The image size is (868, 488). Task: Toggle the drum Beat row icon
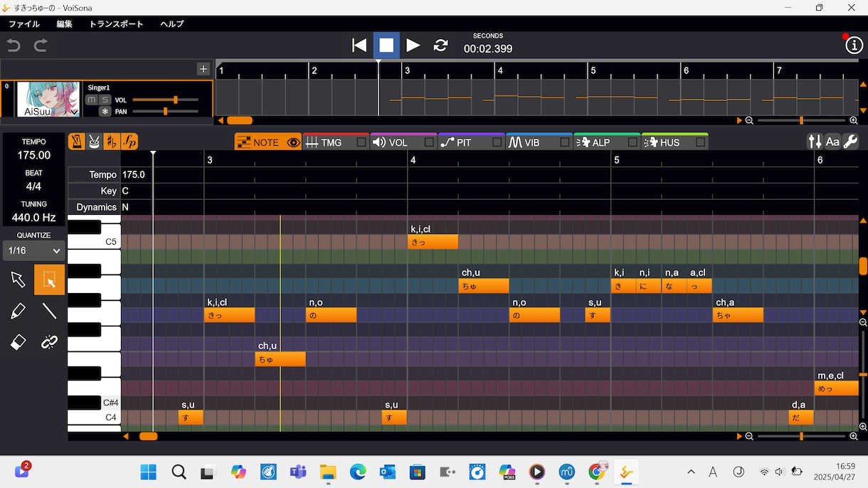[94, 142]
